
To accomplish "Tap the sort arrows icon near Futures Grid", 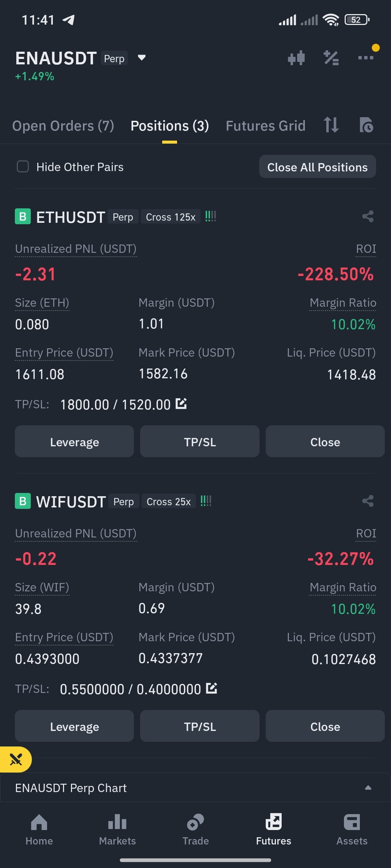I will tap(331, 125).
